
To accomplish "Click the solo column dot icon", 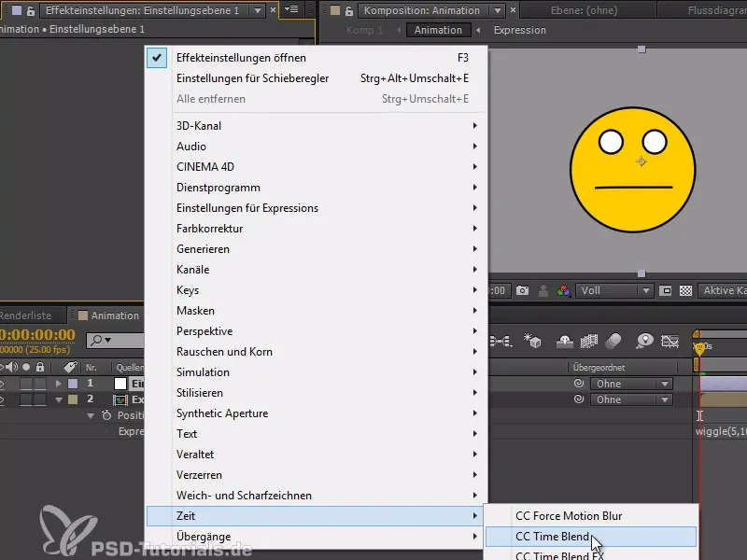I will [x=26, y=367].
